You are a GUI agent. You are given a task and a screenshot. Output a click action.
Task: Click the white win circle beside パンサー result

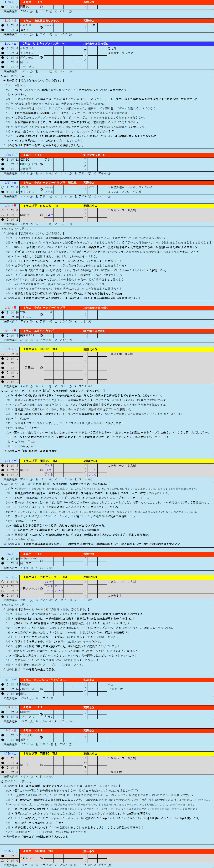point(3,187)
